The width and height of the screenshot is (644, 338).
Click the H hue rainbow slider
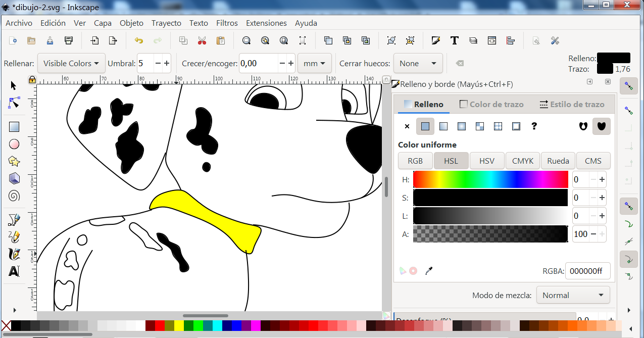click(x=490, y=179)
